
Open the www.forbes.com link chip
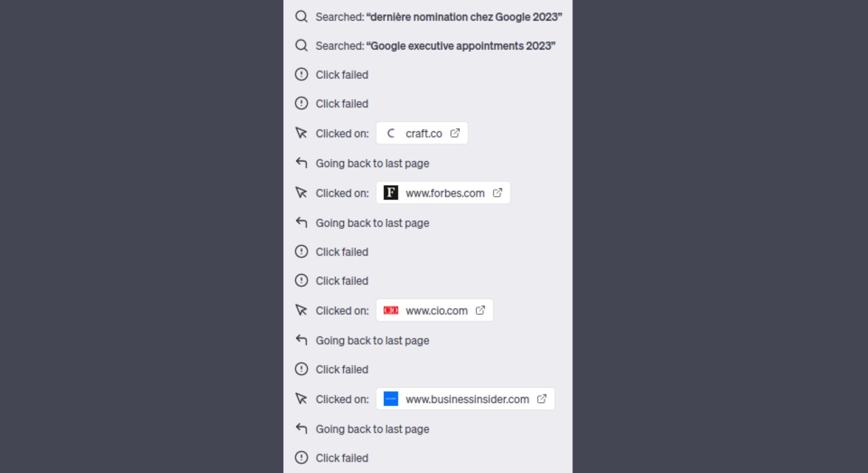[443, 193]
